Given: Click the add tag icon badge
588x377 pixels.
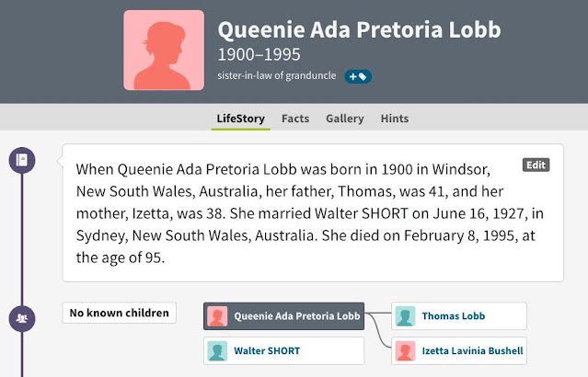Looking at the screenshot, I should pyautogui.click(x=358, y=76).
